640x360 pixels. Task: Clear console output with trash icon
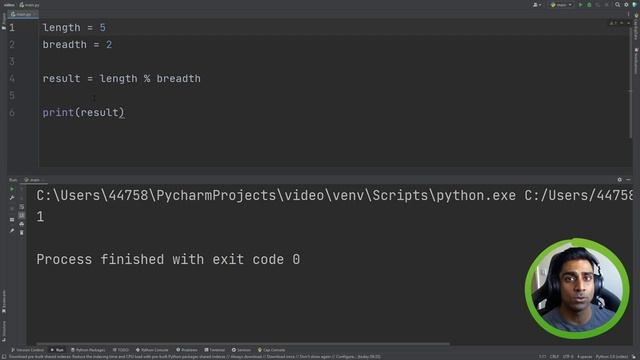click(x=22, y=233)
